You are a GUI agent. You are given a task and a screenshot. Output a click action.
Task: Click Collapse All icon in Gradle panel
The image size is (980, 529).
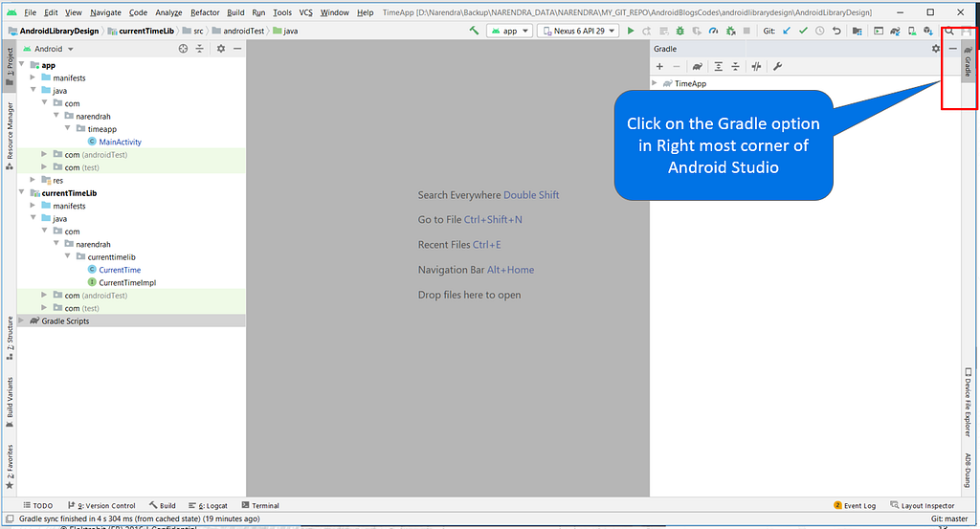click(735, 66)
